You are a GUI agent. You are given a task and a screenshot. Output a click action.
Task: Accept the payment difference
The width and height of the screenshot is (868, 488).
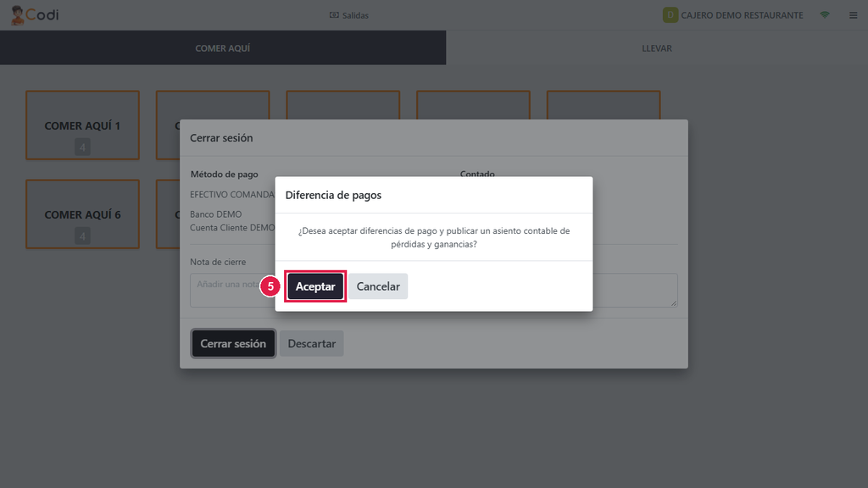pyautogui.click(x=315, y=286)
